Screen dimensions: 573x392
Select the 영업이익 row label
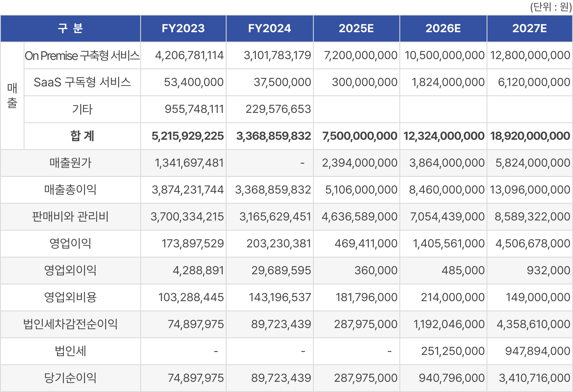71,244
